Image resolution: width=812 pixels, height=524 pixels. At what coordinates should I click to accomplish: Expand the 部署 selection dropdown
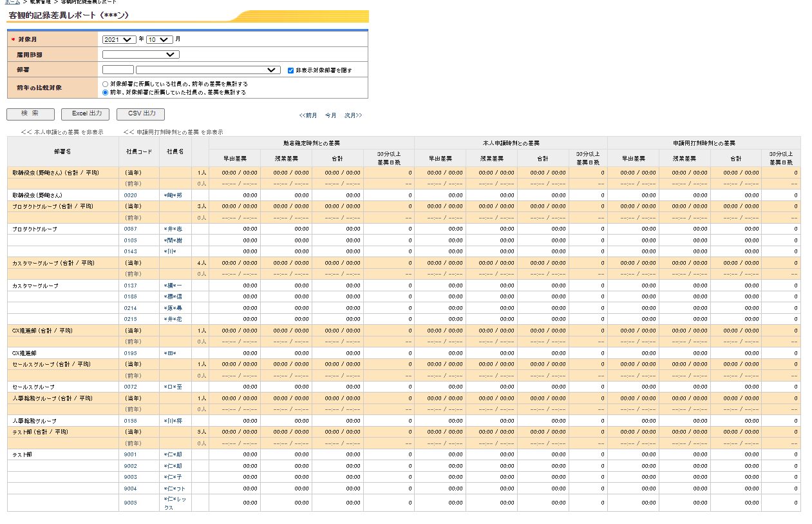click(209, 70)
